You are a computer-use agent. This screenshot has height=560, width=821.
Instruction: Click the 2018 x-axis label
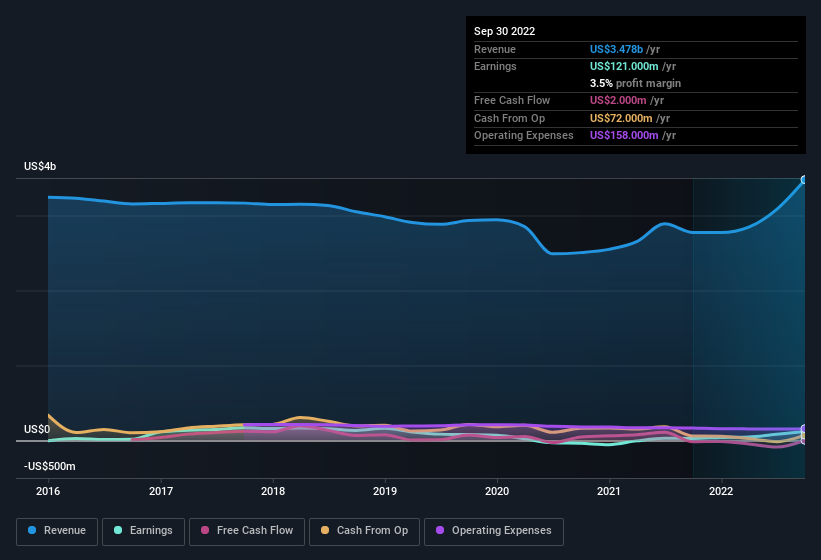click(x=273, y=491)
